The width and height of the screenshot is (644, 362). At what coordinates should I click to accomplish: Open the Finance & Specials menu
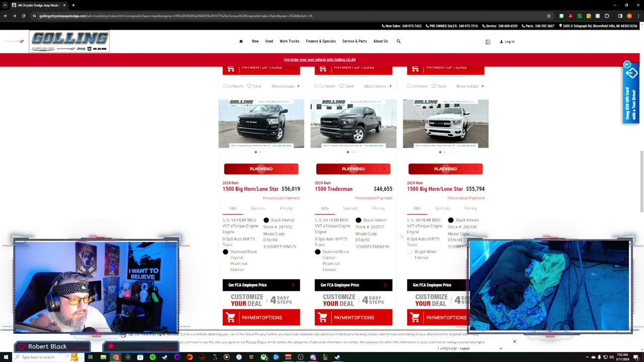pos(320,41)
